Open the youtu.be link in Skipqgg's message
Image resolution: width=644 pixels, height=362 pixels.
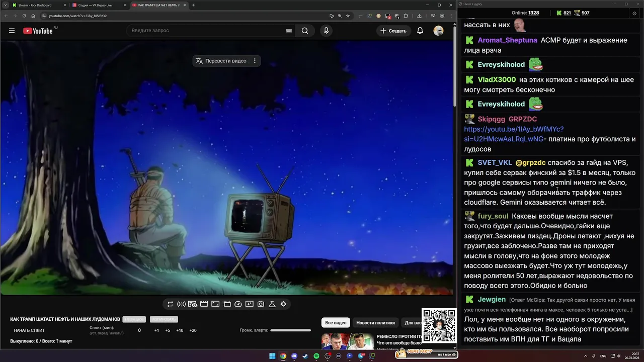514,134
